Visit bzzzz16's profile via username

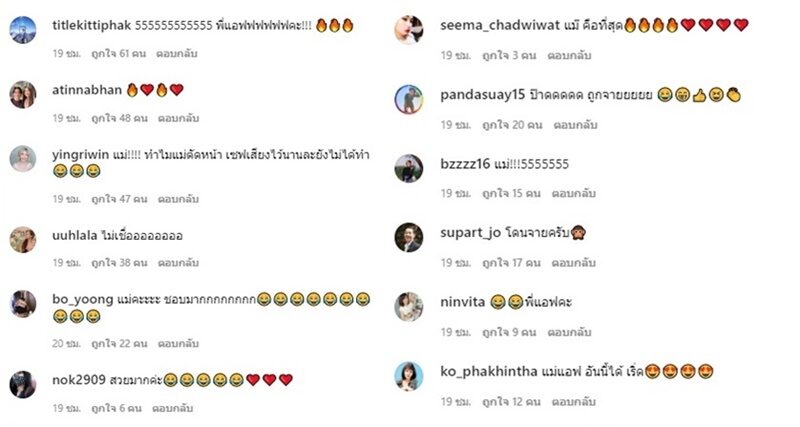pyautogui.click(x=465, y=164)
